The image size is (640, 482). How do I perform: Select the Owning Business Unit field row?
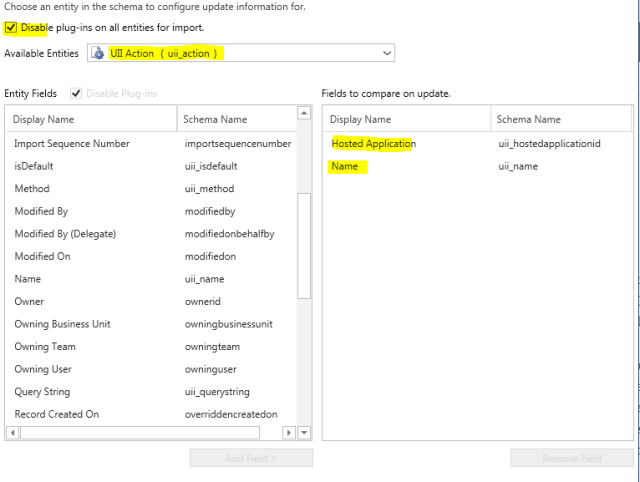click(x=152, y=324)
